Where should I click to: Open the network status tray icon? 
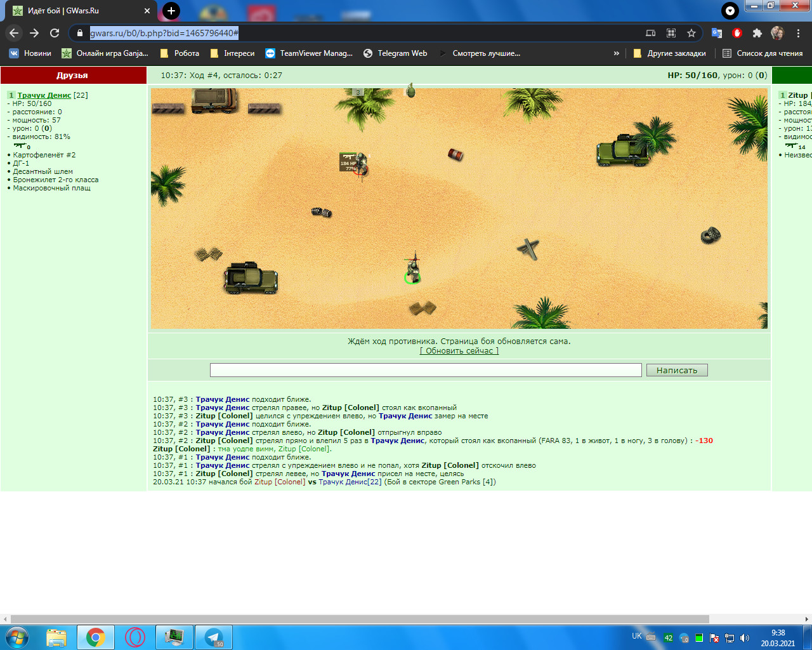730,638
